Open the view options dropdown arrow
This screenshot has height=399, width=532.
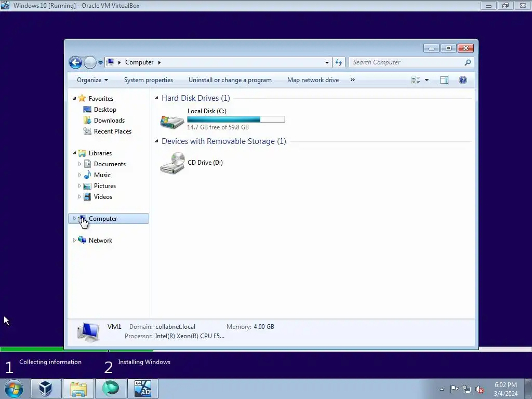tap(427, 80)
